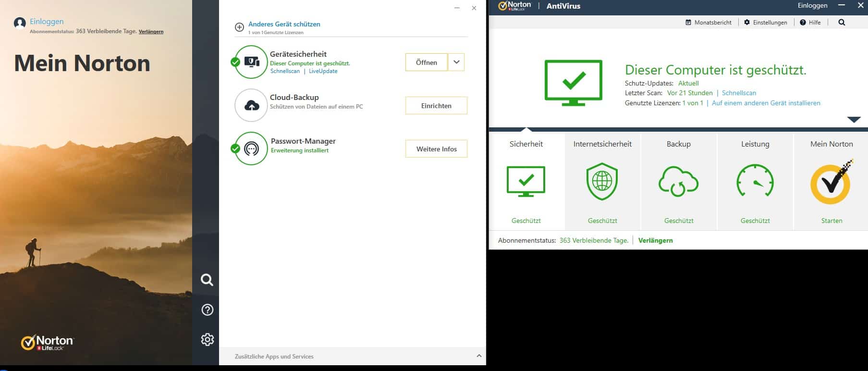Close the Mein Norton window
Image resolution: width=868 pixels, height=371 pixels.
click(474, 8)
